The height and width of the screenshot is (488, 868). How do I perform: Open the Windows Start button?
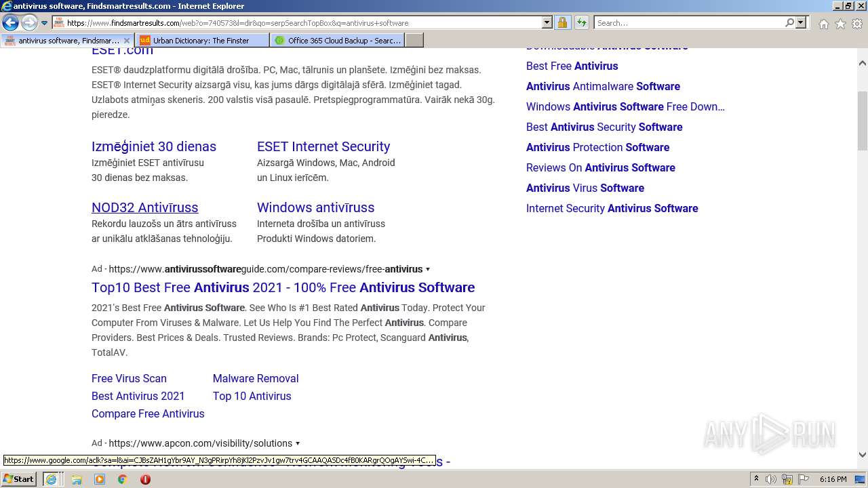tap(19, 479)
